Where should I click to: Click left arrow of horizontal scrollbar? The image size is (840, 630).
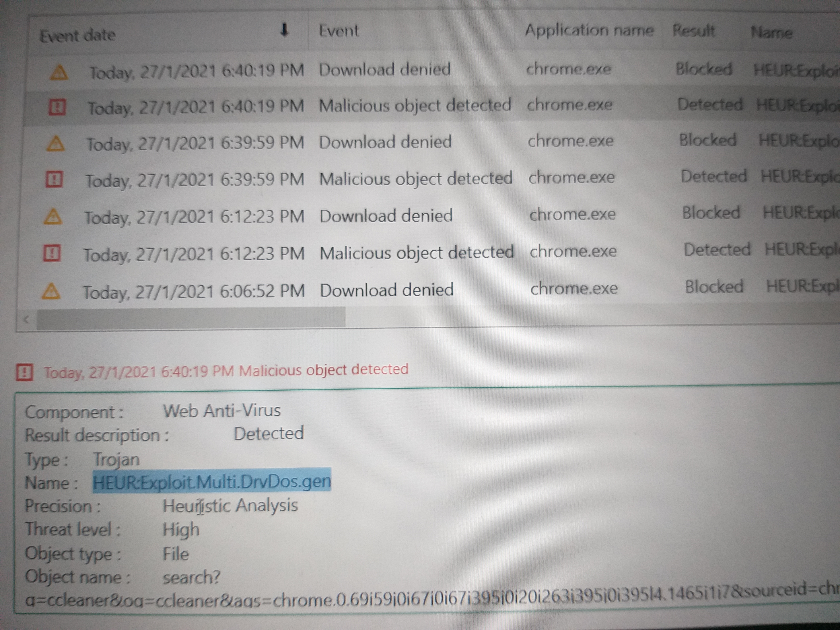click(27, 320)
